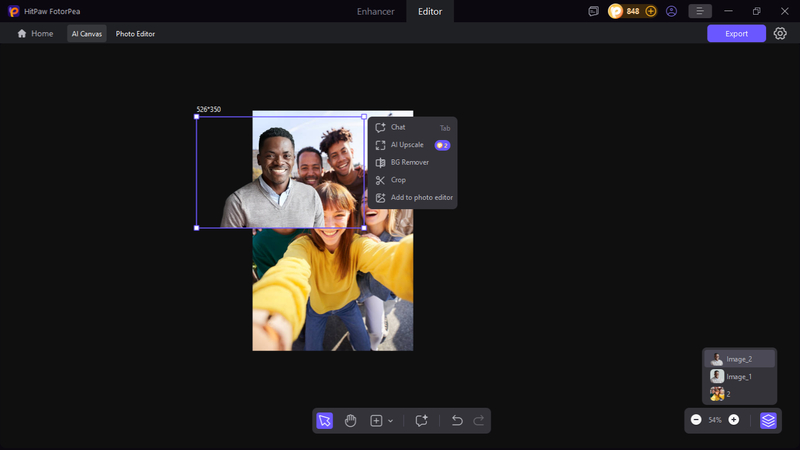Undo the last action
The width and height of the screenshot is (800, 450).
pos(457,420)
